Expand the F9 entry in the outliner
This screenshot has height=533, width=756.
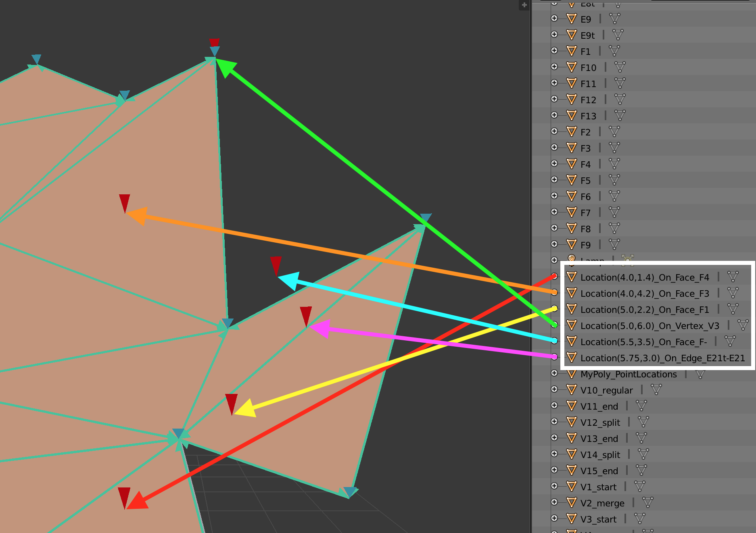pyautogui.click(x=554, y=244)
